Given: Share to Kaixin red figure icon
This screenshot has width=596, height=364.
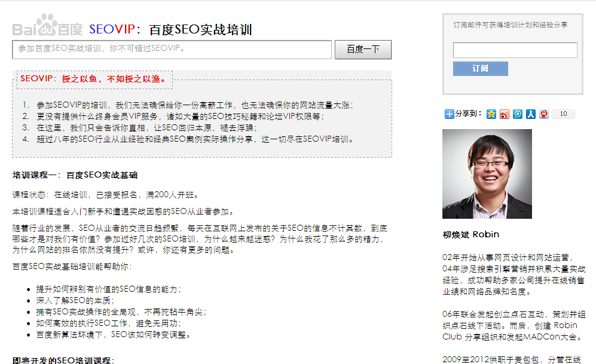Looking at the screenshot, I should coord(544,114).
